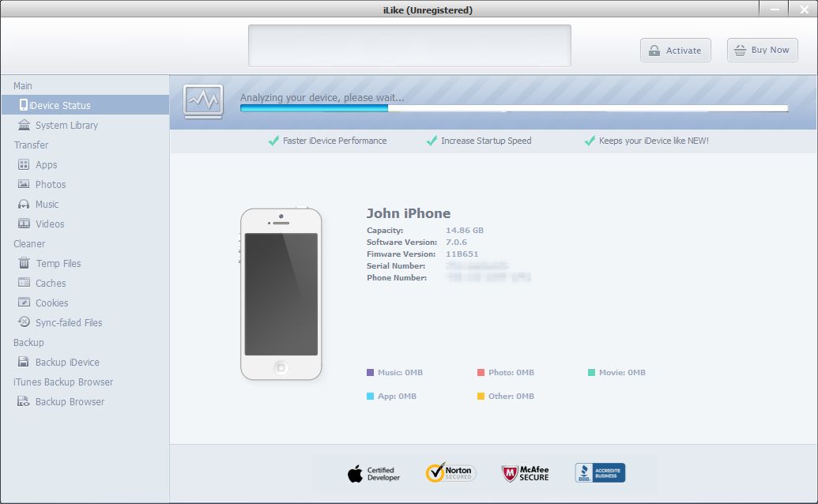Click the Transfer section header
Image resolution: width=818 pixels, height=504 pixels.
pos(32,145)
